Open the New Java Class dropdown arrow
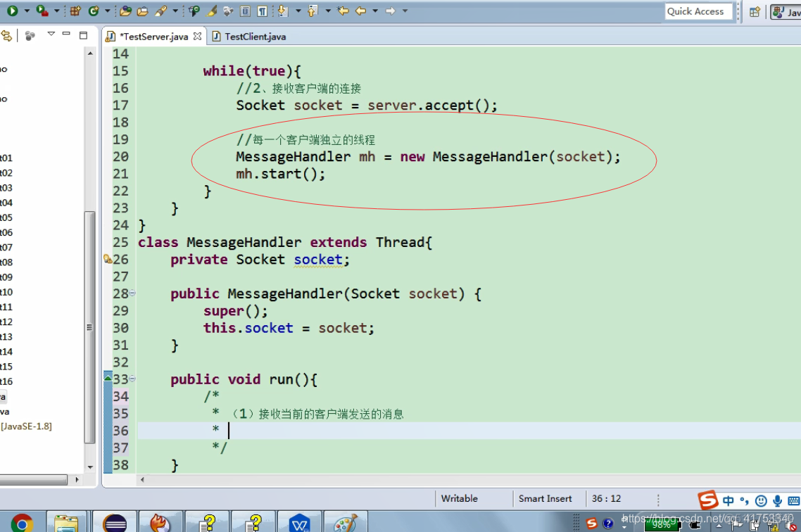801x532 pixels. (107, 11)
